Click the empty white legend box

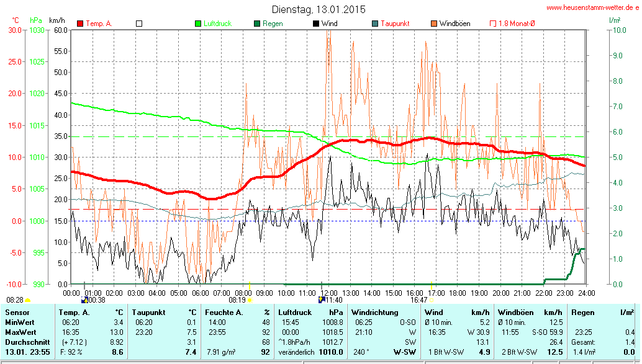[139, 24]
